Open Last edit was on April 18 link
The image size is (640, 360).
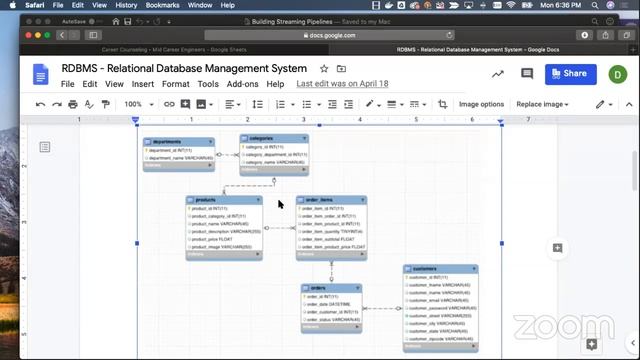pos(342,84)
